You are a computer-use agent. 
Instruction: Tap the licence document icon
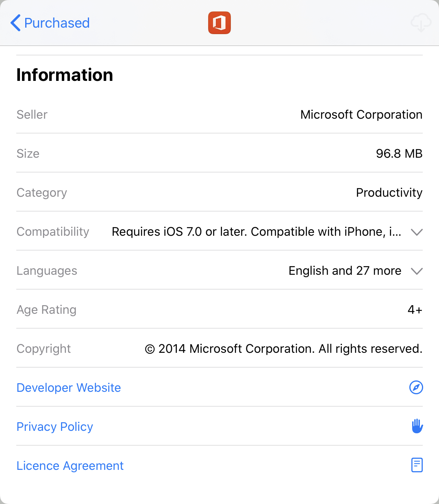click(x=417, y=465)
